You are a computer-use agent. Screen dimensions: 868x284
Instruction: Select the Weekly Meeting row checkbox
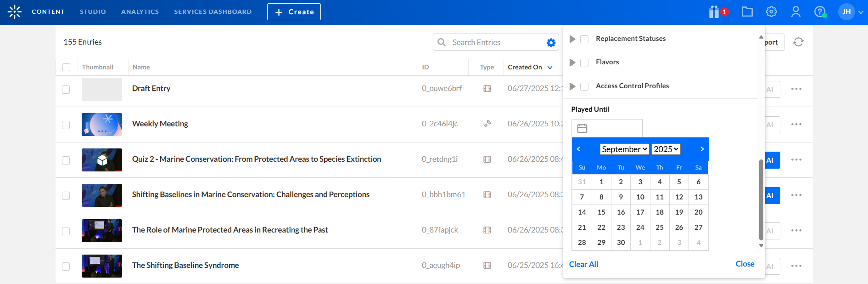[66, 125]
